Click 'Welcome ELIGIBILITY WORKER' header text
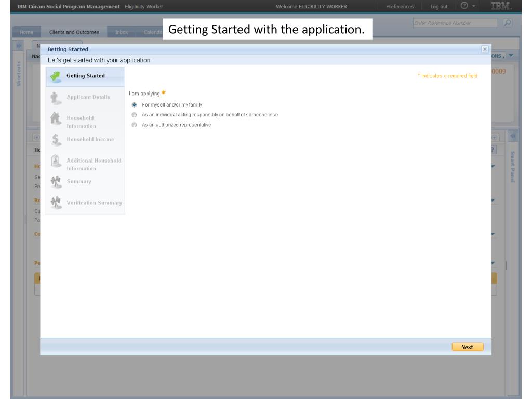The image size is (532, 399). pos(311,6)
